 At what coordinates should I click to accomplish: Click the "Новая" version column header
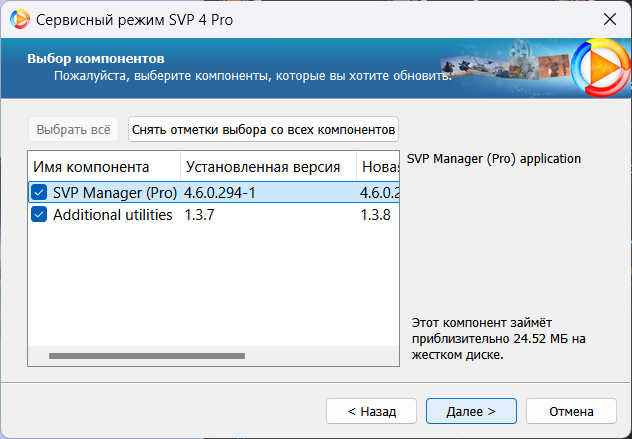coord(380,166)
